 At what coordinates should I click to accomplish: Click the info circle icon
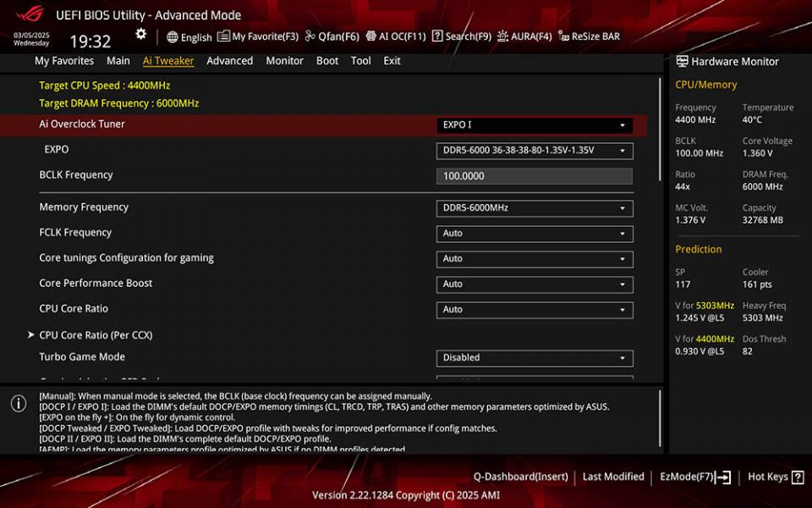pyautogui.click(x=19, y=403)
